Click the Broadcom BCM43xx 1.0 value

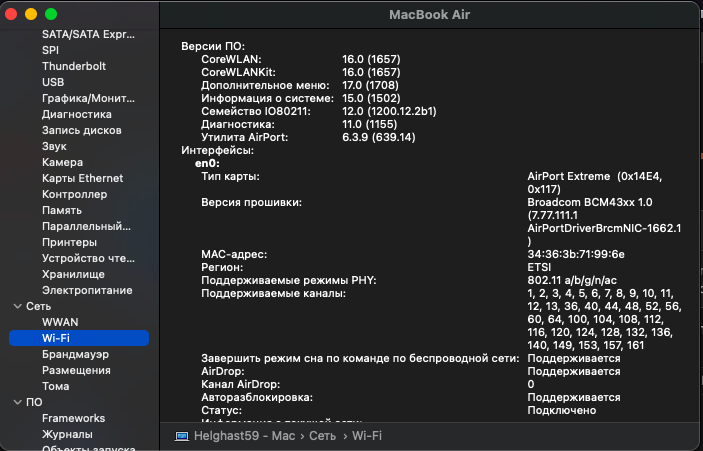point(590,202)
